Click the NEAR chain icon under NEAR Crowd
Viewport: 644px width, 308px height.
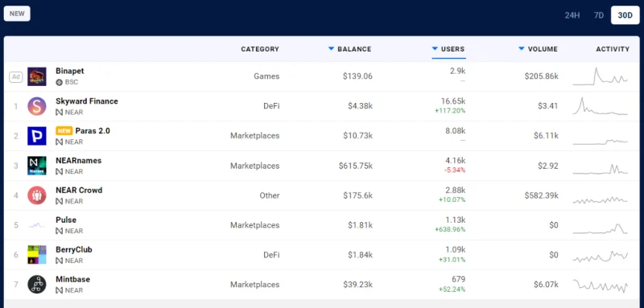click(59, 201)
